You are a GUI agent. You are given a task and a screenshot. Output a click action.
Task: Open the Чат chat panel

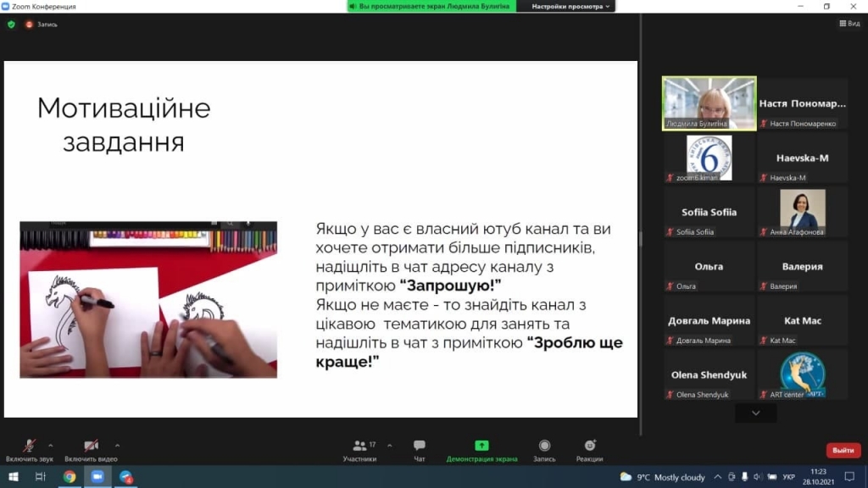click(419, 451)
